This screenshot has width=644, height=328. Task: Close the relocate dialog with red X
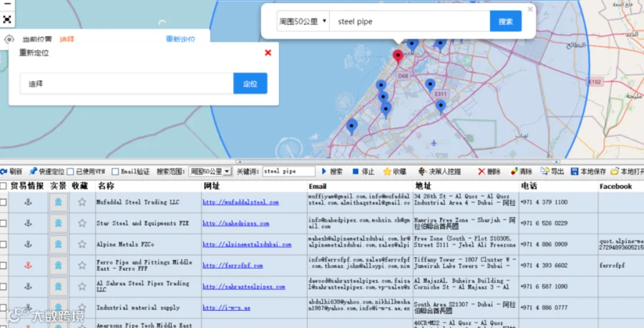point(268,52)
